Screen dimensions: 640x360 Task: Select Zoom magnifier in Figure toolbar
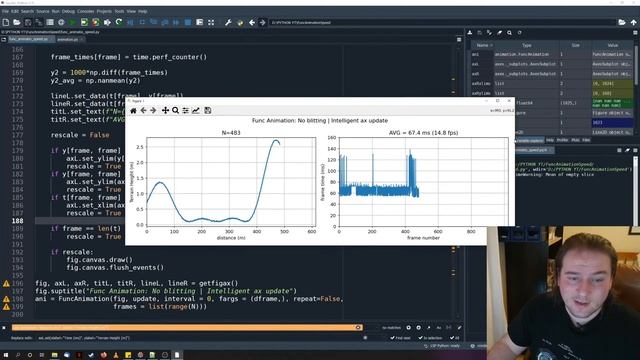pyautogui.click(x=176, y=111)
